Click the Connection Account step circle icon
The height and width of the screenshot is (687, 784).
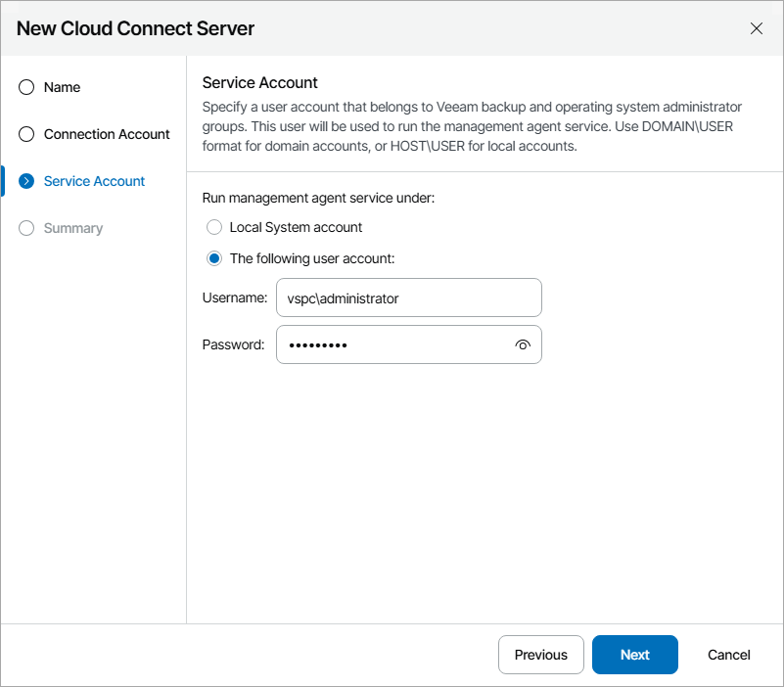[x=25, y=134]
